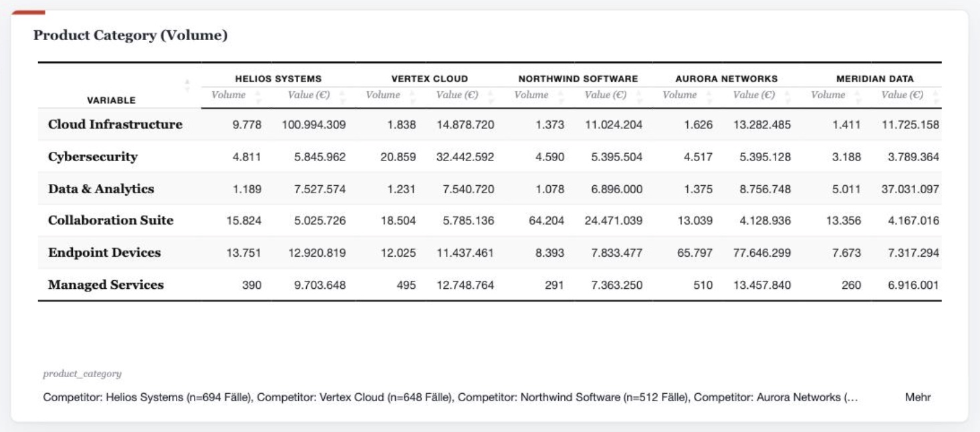980x432 pixels.
Task: Click the sort arrows beside the VARIABLE header
Action: click(x=187, y=86)
